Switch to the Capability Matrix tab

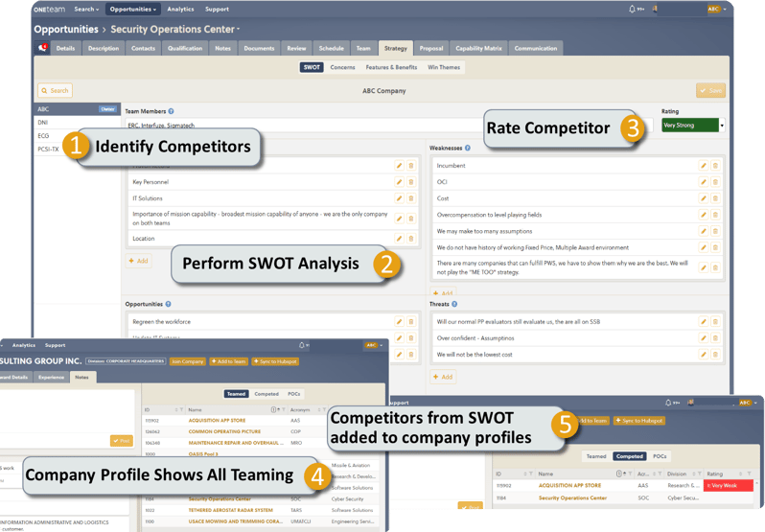(478, 48)
